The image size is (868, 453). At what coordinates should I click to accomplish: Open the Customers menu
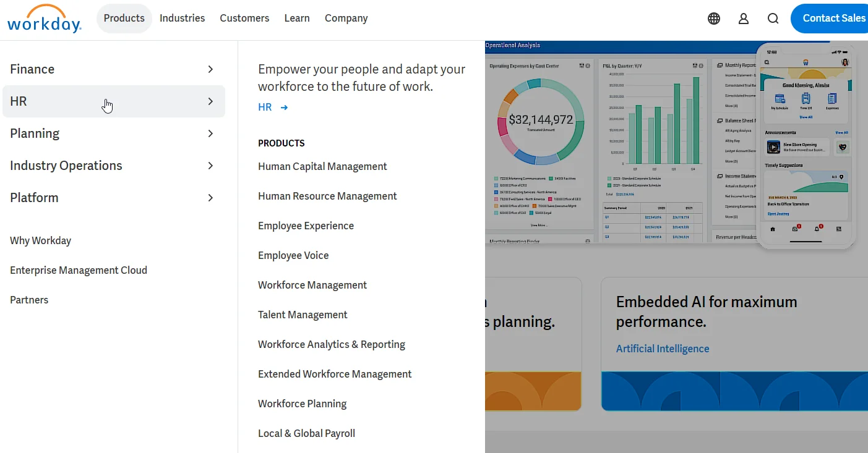click(244, 19)
